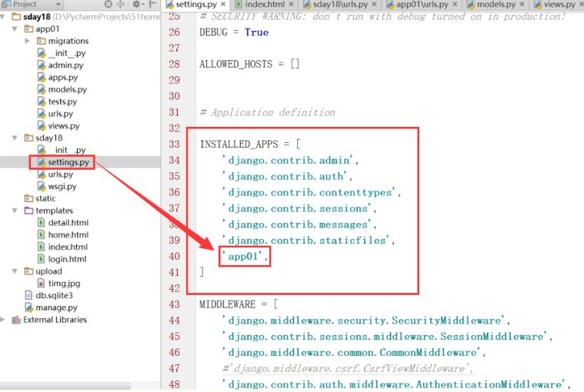Click the templates folder icon
The height and width of the screenshot is (392, 584).
(28, 211)
